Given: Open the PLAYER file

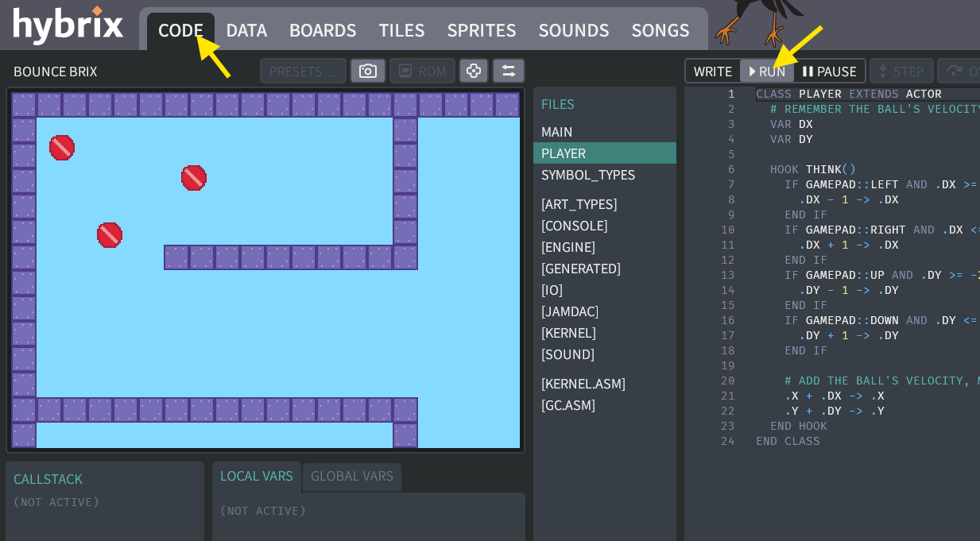Looking at the screenshot, I should pyautogui.click(x=564, y=153).
